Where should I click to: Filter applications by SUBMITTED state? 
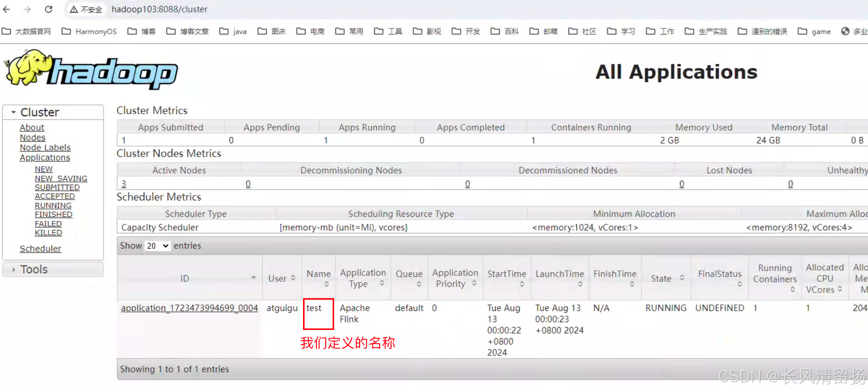(x=57, y=188)
